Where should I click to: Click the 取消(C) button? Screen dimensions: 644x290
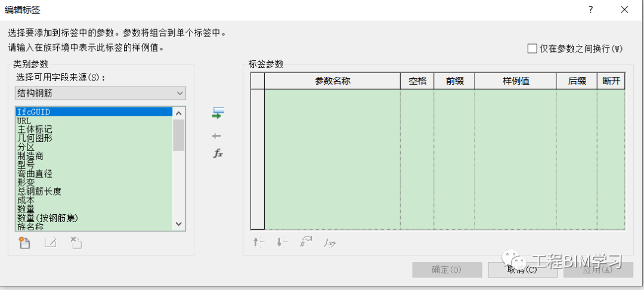522,270
